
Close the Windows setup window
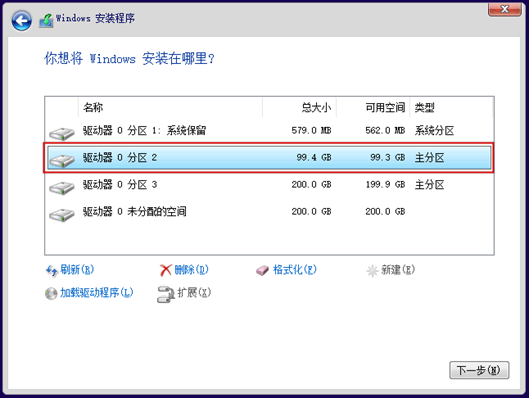click(x=504, y=9)
